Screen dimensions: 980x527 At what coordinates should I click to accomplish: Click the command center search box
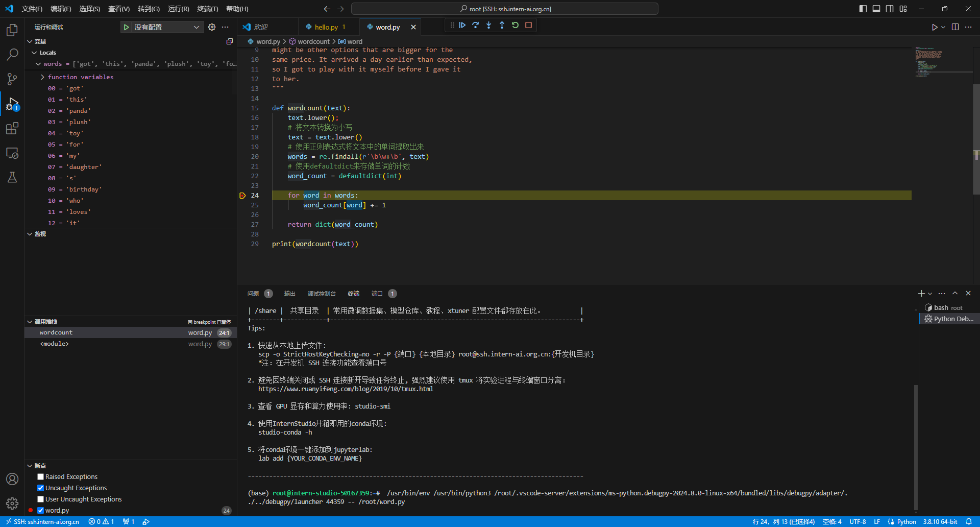(505, 9)
